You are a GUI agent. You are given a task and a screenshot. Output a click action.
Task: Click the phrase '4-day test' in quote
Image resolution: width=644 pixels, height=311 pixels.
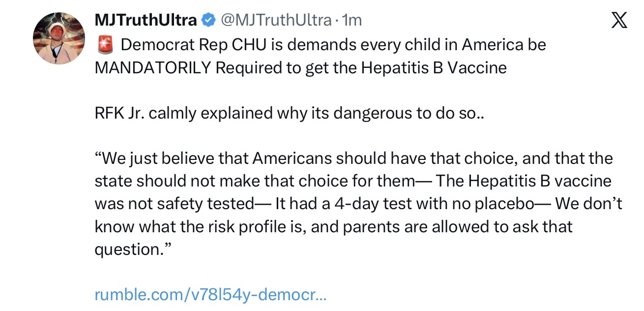(369, 204)
